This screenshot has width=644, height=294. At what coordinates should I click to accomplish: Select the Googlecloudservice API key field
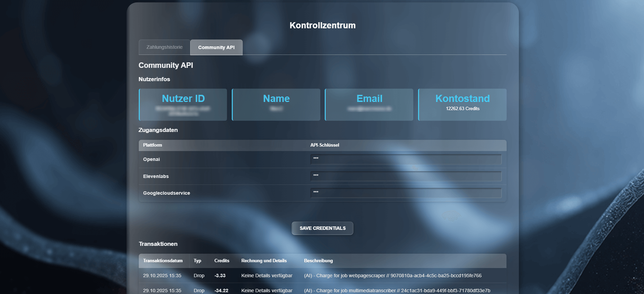coord(406,193)
